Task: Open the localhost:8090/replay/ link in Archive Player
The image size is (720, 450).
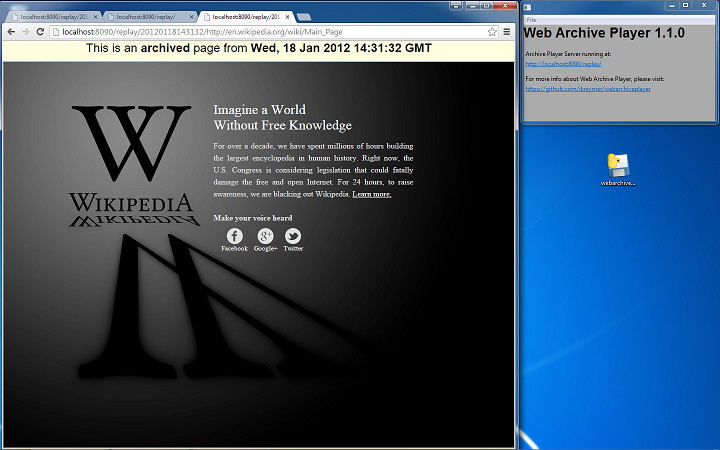Action: click(x=563, y=64)
